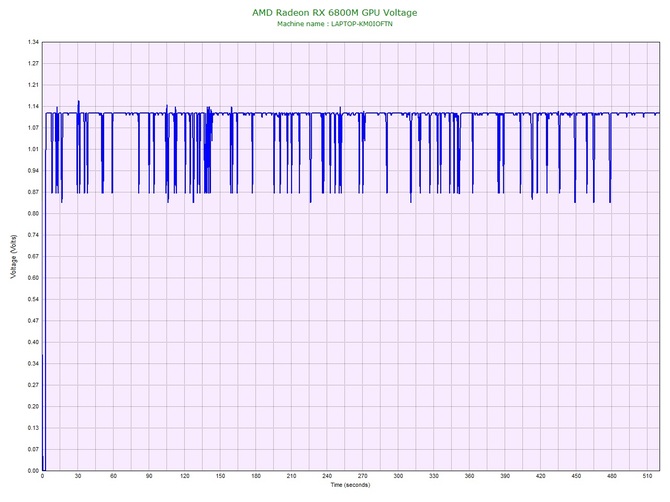The width and height of the screenshot is (670, 502).
Task: Select the 0.54 voltage axis label
Action: coord(33,299)
